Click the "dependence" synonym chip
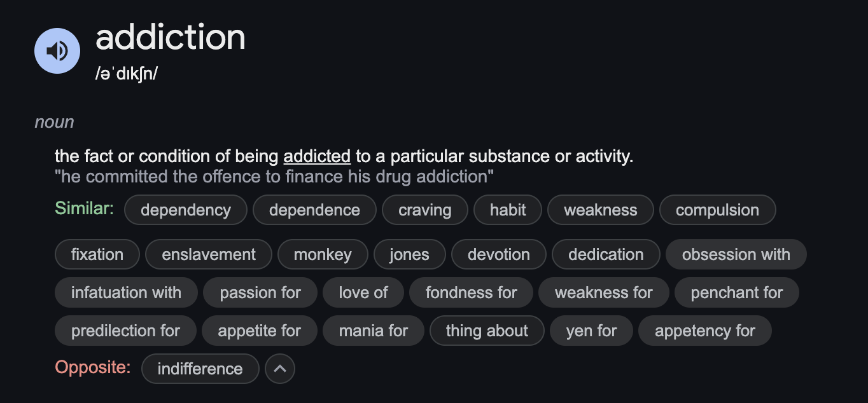 [x=314, y=210]
